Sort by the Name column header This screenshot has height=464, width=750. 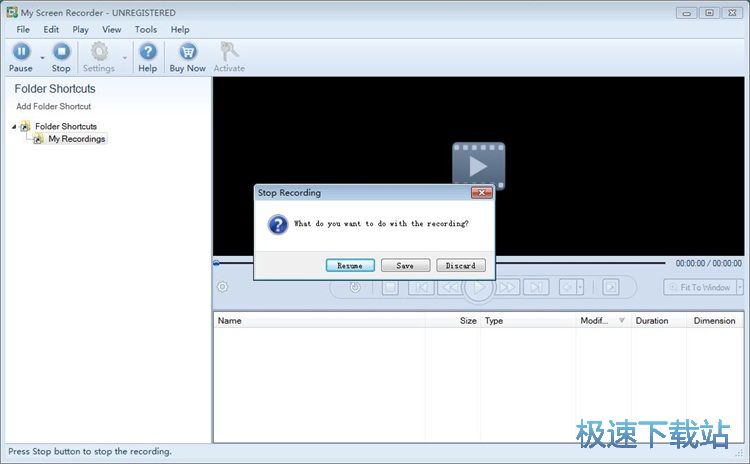tap(319, 321)
